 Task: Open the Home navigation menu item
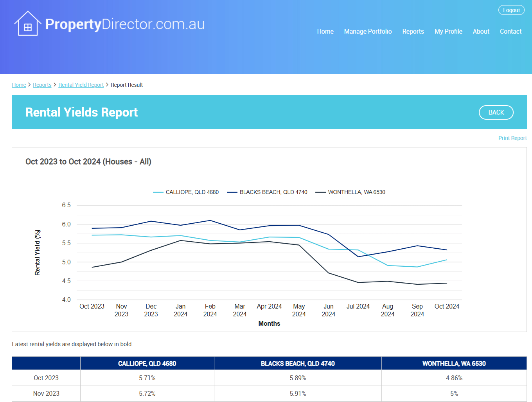325,31
